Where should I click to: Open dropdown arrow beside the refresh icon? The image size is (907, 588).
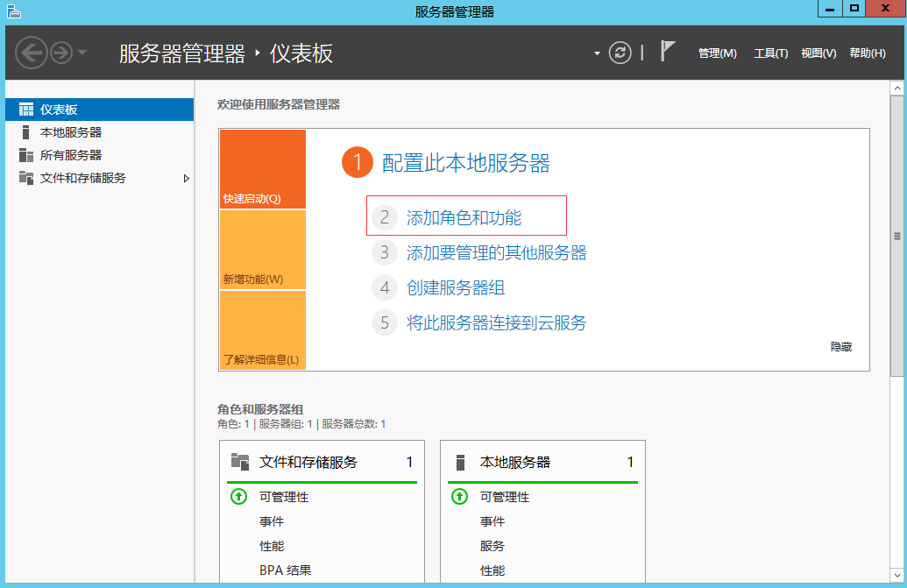(597, 53)
